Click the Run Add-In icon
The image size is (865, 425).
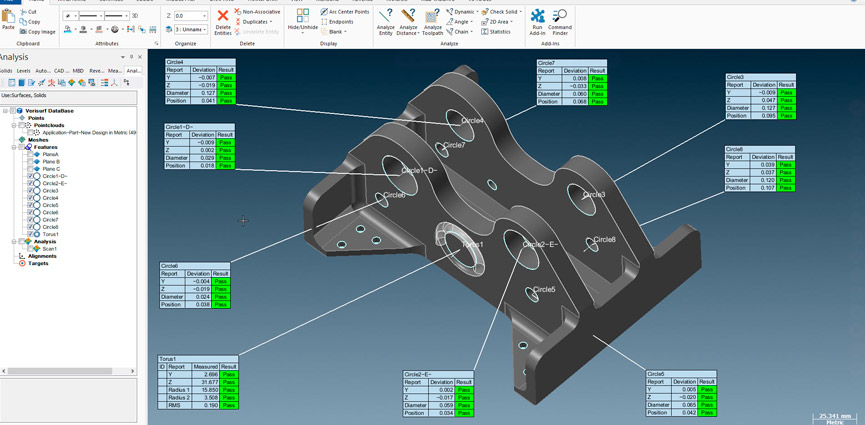(537, 19)
